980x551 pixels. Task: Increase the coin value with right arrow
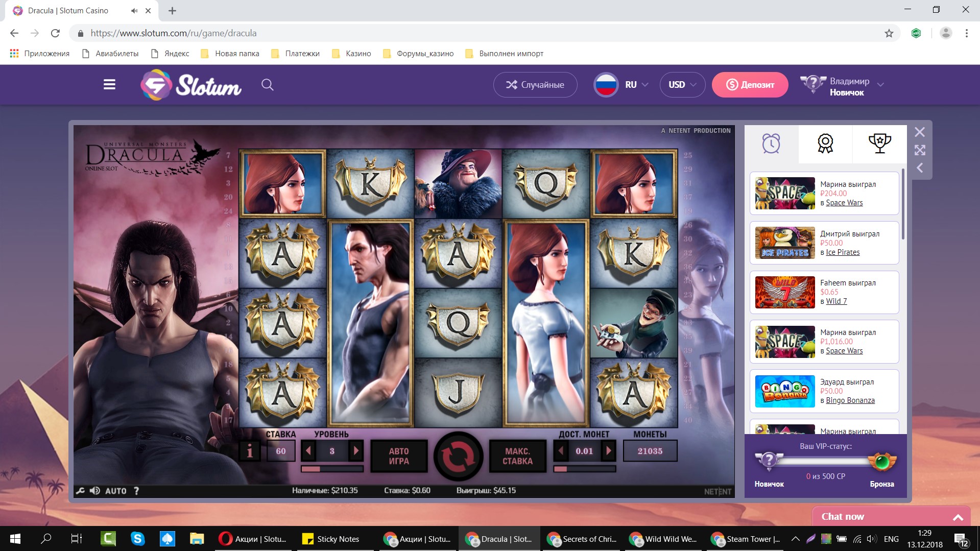click(609, 451)
